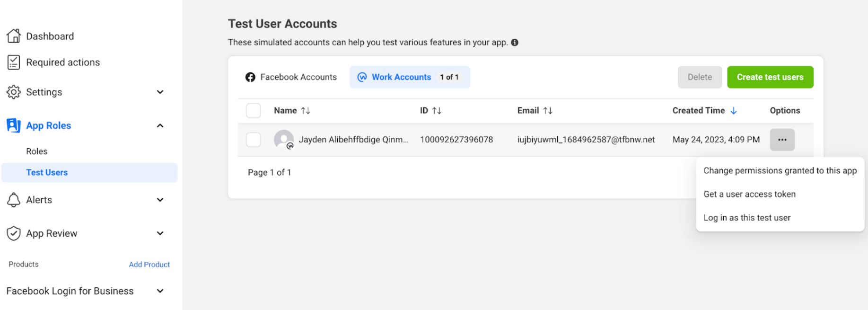Viewport: 868px width, 310px height.
Task: Click the App Review shield icon
Action: coord(14,233)
